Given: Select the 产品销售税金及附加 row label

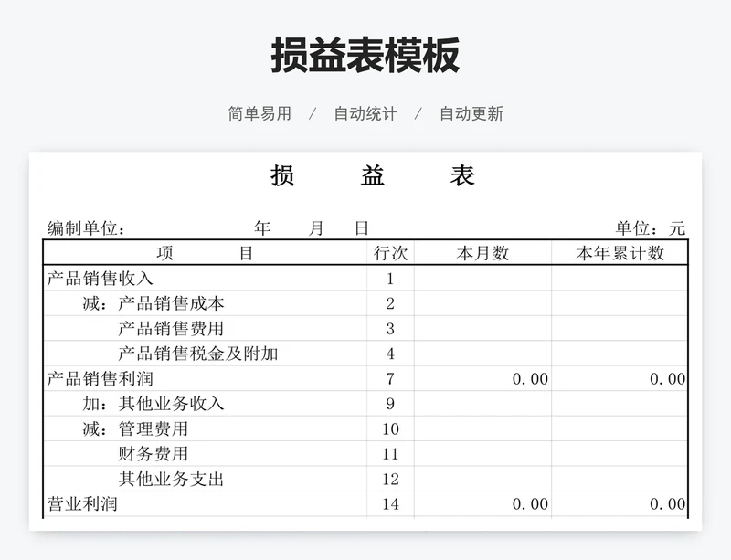Looking at the screenshot, I should click(198, 354).
